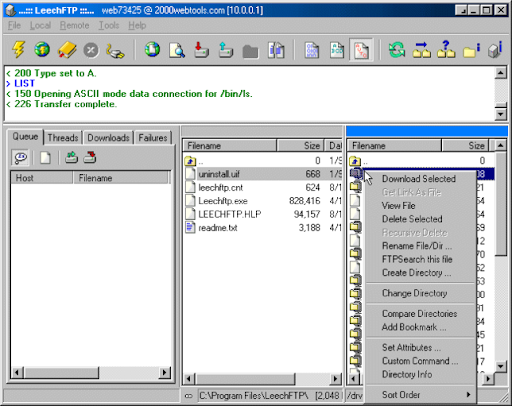Click the remote list vertical scrollbar thumb

[x=500, y=204]
